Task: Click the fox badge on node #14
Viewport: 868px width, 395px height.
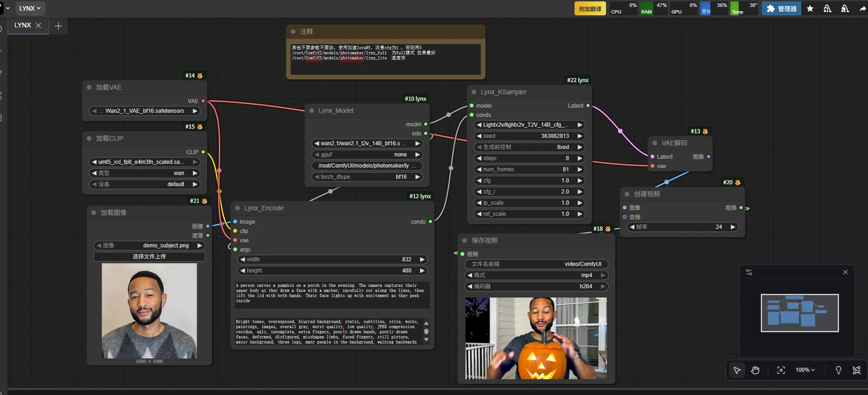Action: pos(200,76)
